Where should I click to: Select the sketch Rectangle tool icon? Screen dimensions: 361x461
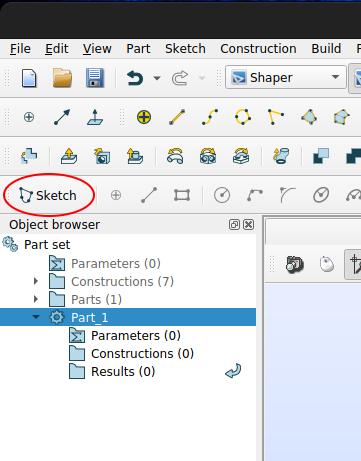tap(182, 195)
